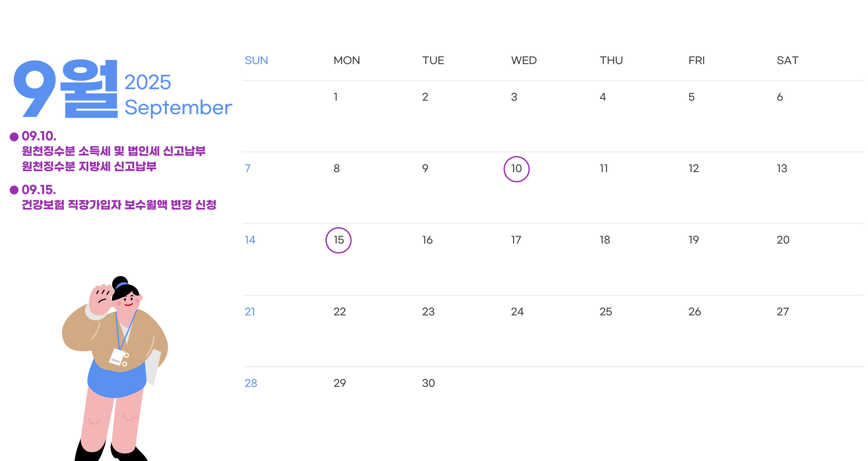
Task: Click date 20 on Saturday
Action: click(783, 240)
